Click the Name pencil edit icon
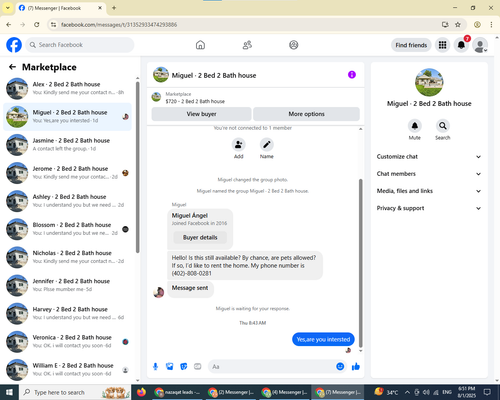The height and width of the screenshot is (400, 500). coord(267,145)
